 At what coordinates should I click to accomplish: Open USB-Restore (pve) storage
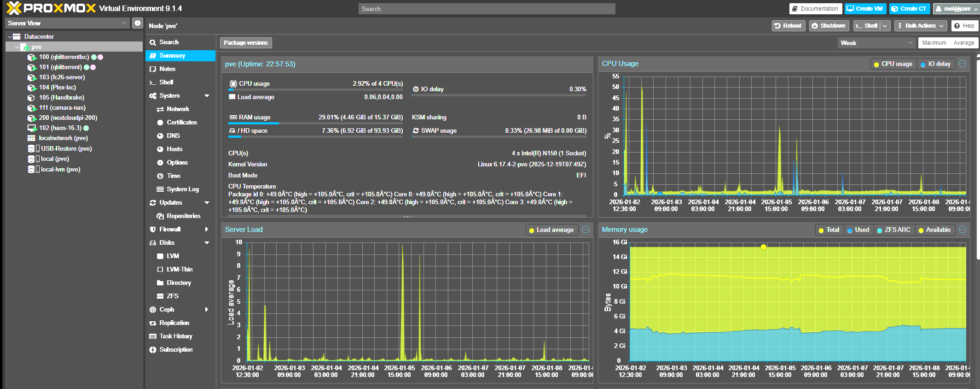[x=66, y=148]
